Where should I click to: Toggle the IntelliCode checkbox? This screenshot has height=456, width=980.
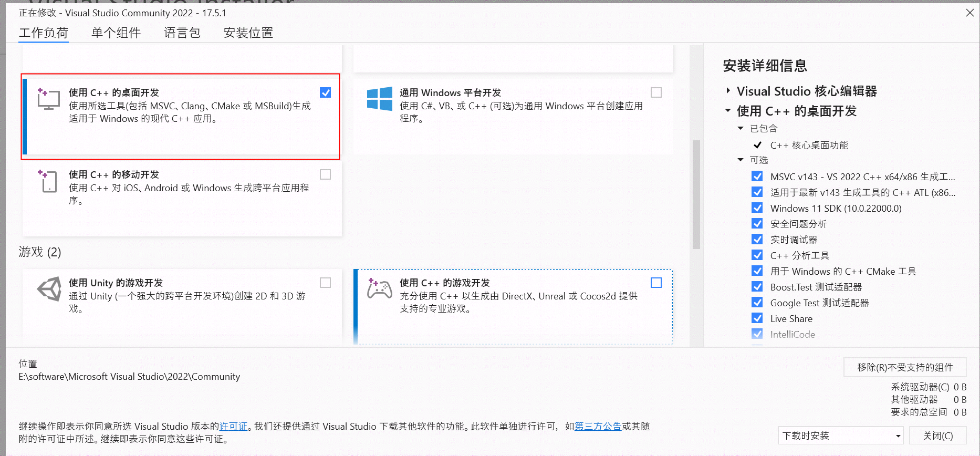tap(757, 334)
